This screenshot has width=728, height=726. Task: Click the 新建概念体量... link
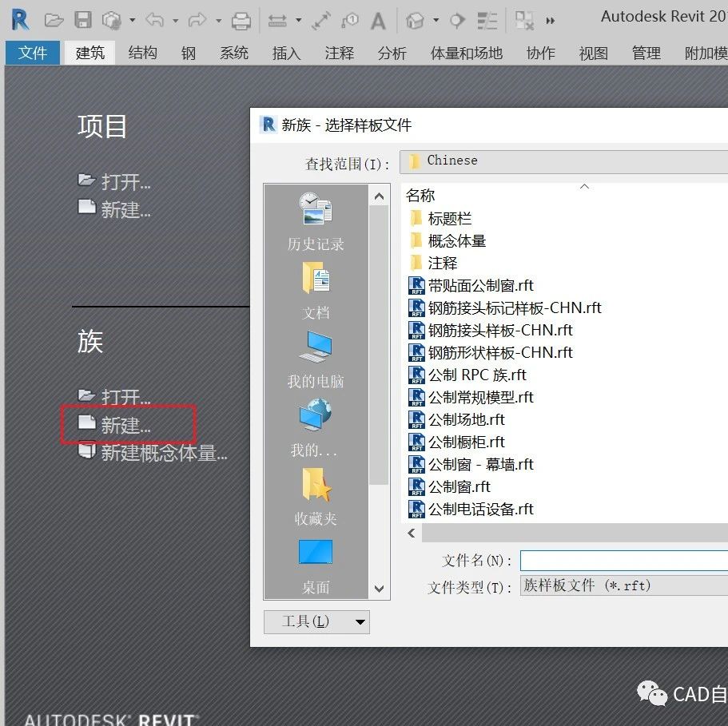153,452
